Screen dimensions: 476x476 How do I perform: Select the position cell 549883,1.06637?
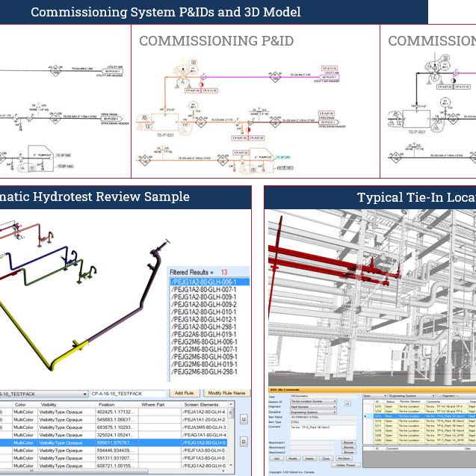coord(117,419)
